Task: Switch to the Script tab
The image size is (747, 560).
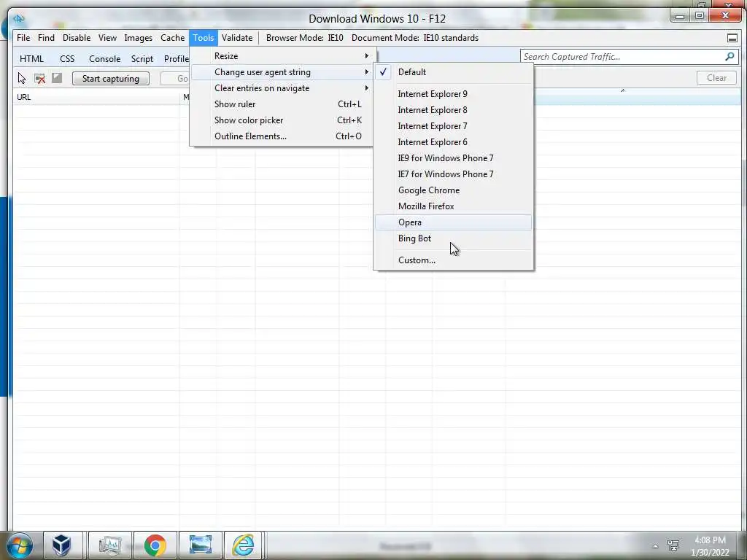Action: point(142,58)
